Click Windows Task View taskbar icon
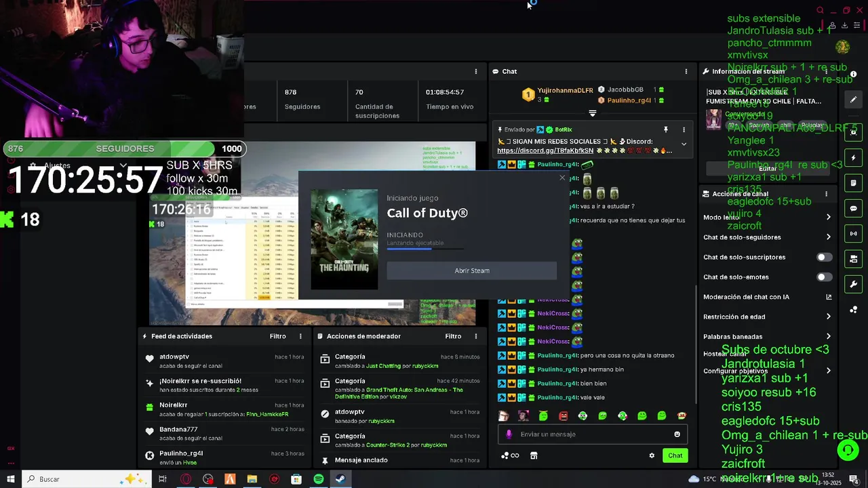The image size is (868, 488). coord(163,479)
